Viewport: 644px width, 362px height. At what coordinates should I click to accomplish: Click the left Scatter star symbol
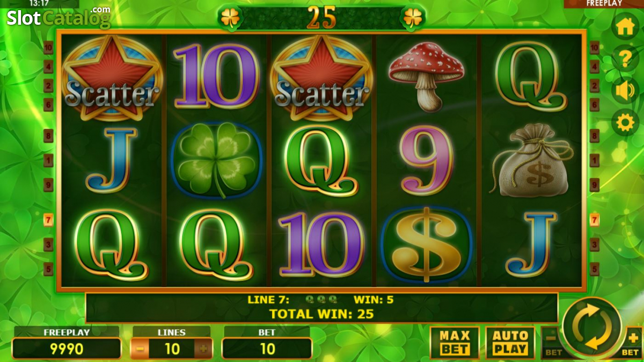(x=111, y=79)
